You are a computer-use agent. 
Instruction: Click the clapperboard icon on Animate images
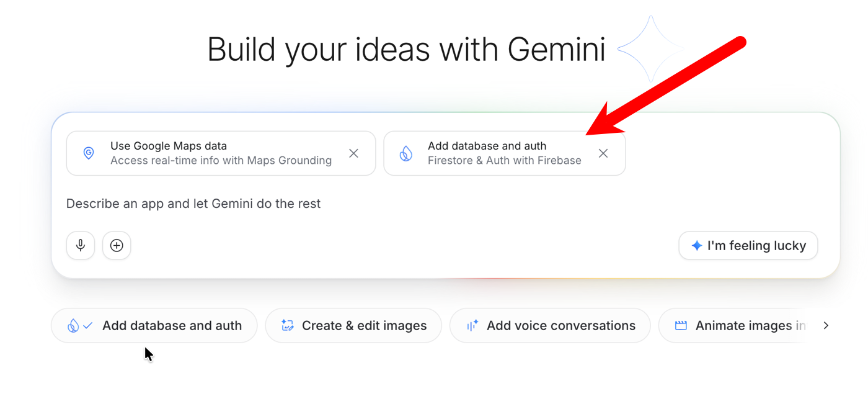click(681, 325)
